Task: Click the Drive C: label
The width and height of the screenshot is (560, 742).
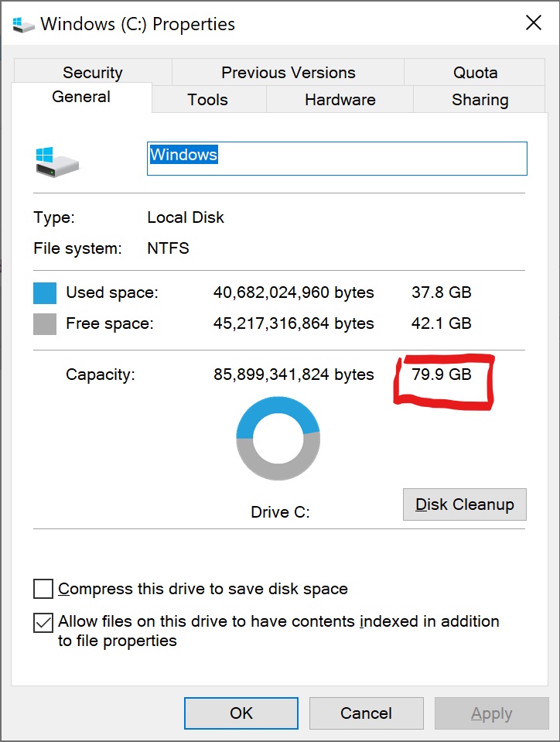Action: [x=280, y=512]
